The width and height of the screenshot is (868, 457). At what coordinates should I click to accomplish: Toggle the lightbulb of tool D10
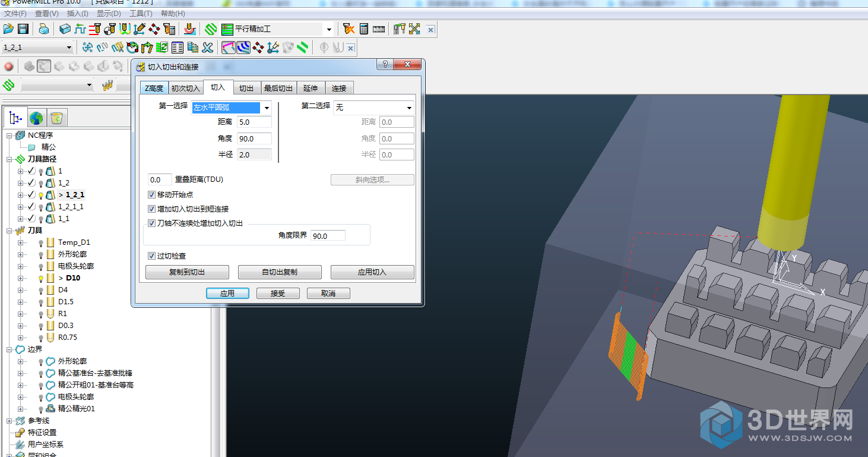click(x=40, y=278)
